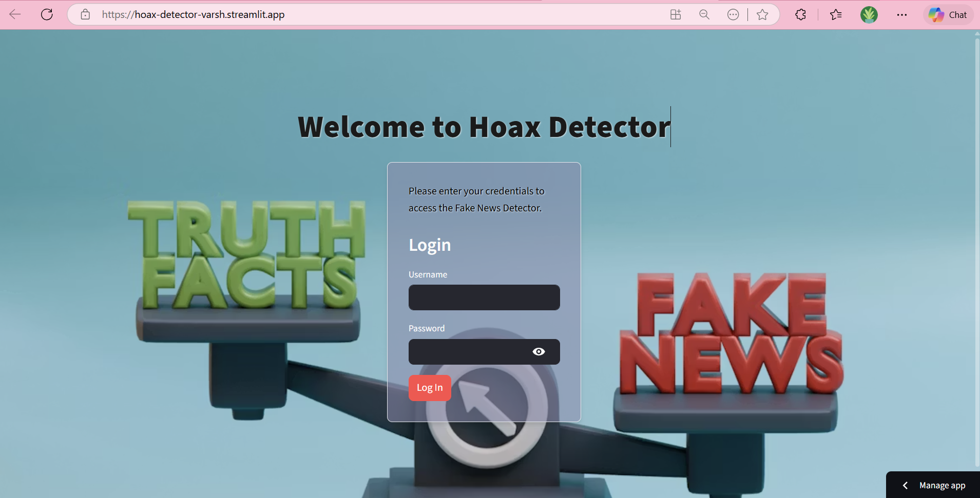Click the 'Welcome to Hoax Detector' heading
The image size is (980, 498).
click(x=484, y=127)
